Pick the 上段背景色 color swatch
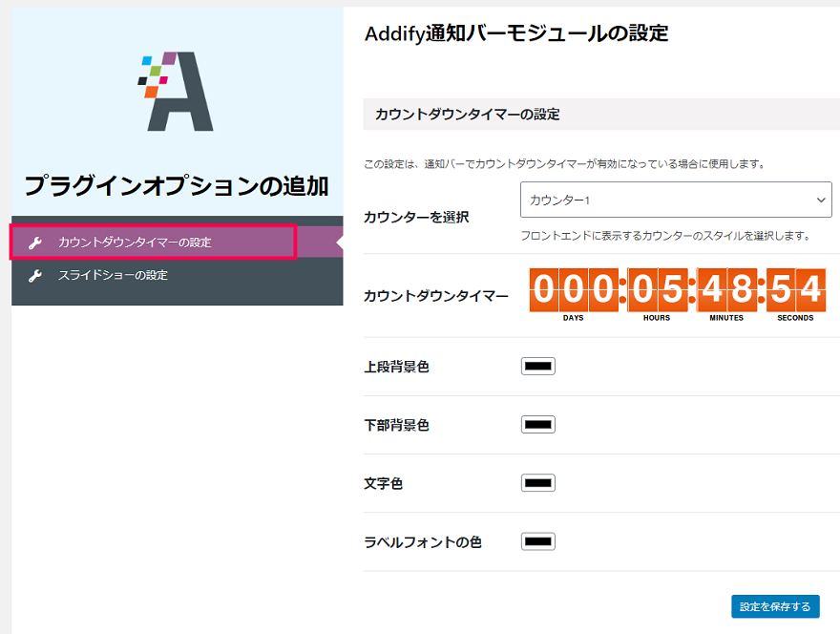Screen dimensions: 840x634 537,367
